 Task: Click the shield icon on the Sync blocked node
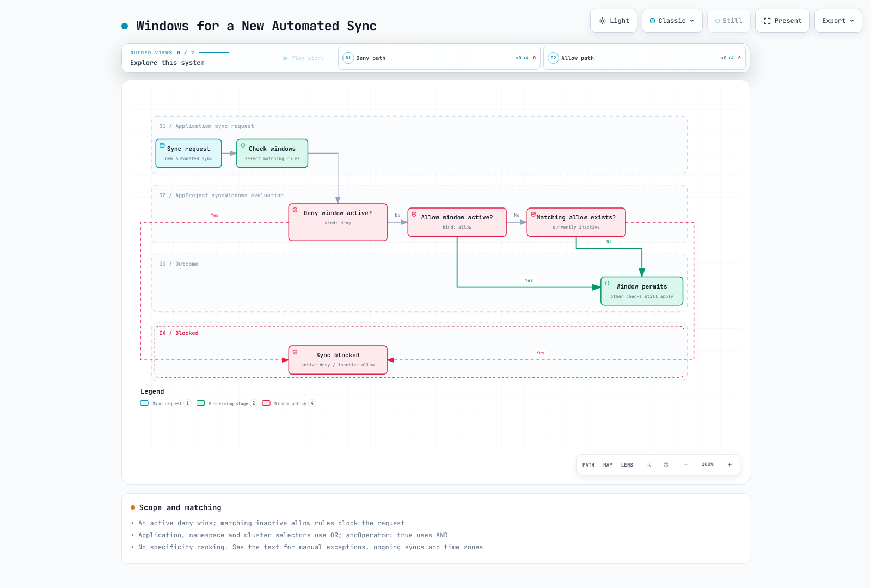pyautogui.click(x=295, y=352)
